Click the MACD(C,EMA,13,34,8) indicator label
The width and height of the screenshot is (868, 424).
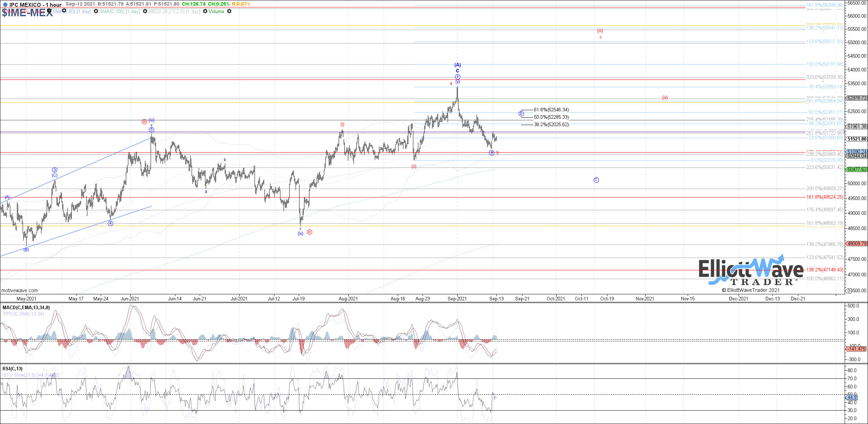click(26, 307)
